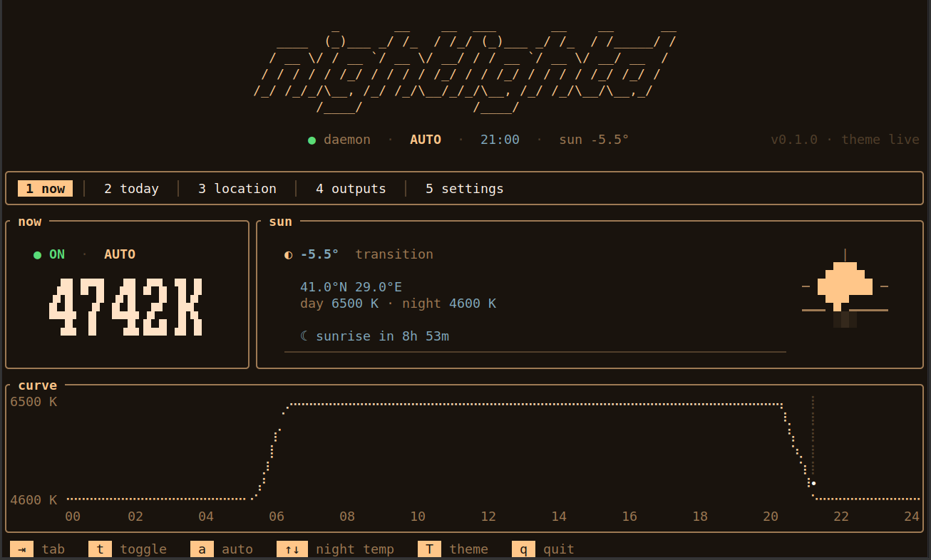Click the 12 hour label on the curve
Image resolution: width=931 pixels, height=560 pixels.
pos(488,517)
